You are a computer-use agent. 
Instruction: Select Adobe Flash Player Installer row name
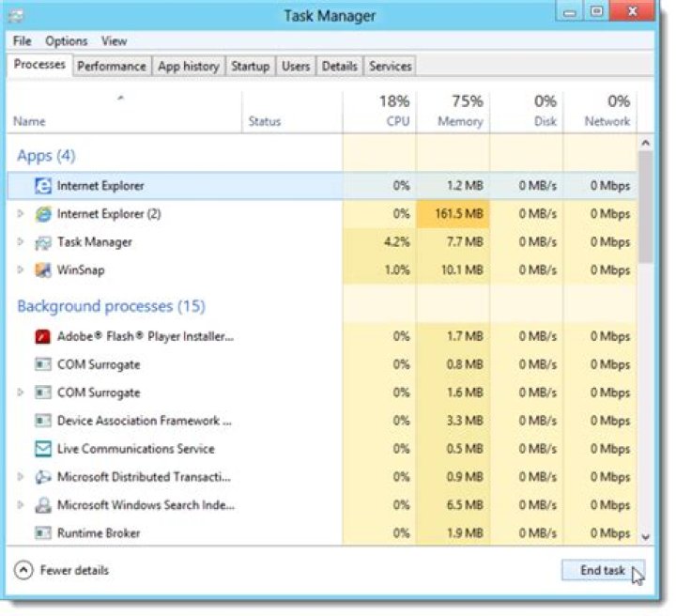tap(146, 336)
